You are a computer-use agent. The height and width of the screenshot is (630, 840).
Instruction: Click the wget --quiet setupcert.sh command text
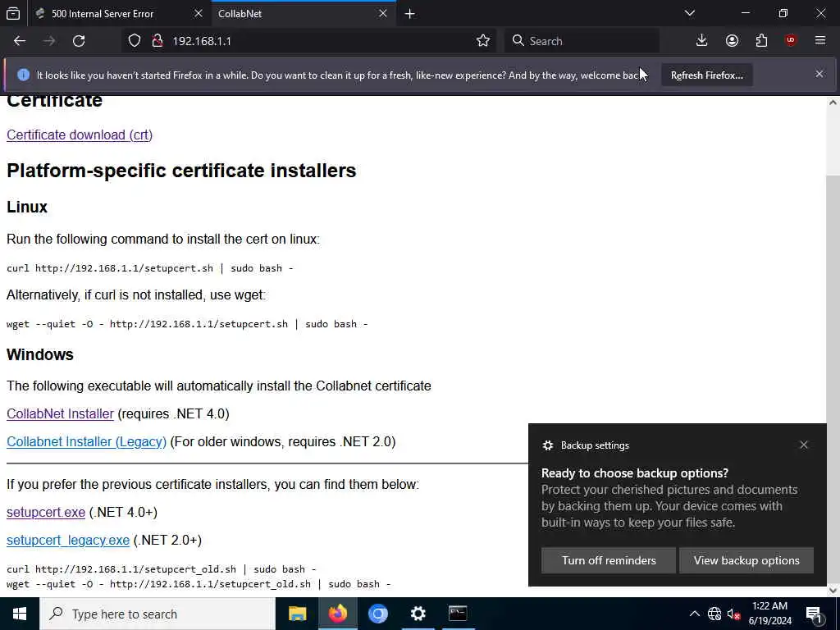[x=187, y=323]
